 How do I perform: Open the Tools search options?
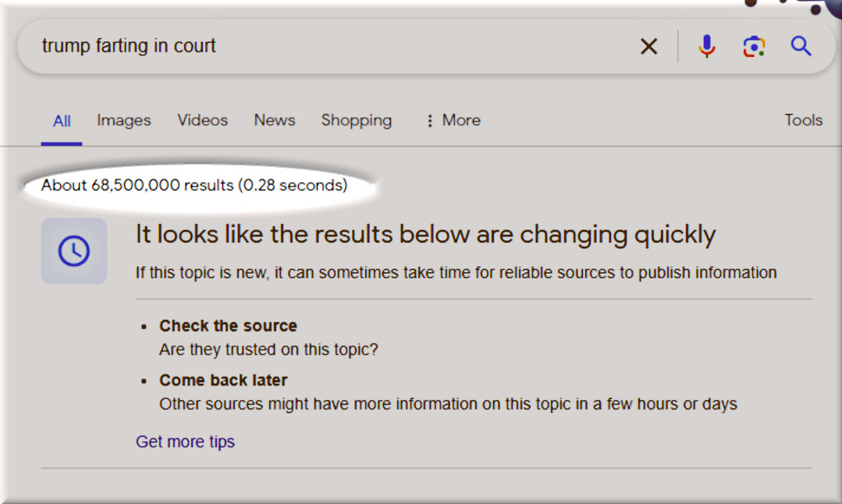tap(804, 120)
